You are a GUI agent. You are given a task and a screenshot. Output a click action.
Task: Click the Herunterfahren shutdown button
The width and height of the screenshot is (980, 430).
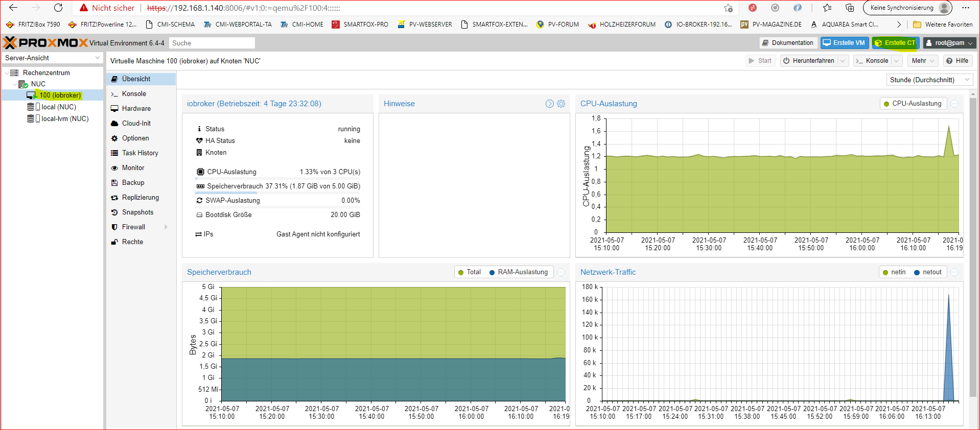click(808, 61)
